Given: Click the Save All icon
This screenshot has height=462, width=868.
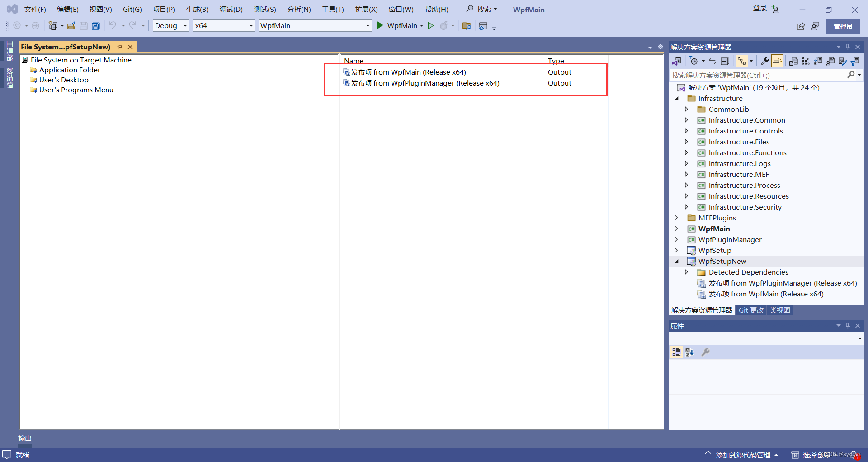Looking at the screenshot, I should (x=96, y=26).
